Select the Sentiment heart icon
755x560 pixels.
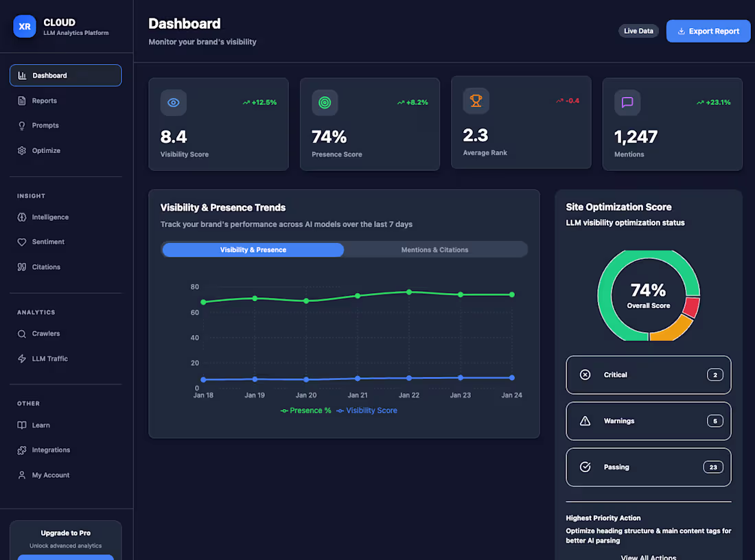23,242
